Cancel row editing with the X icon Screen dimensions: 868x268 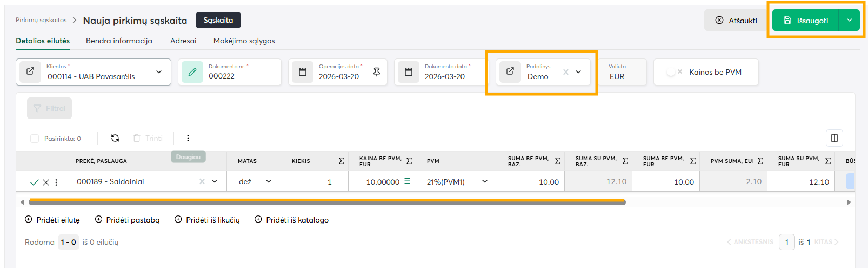click(x=46, y=182)
